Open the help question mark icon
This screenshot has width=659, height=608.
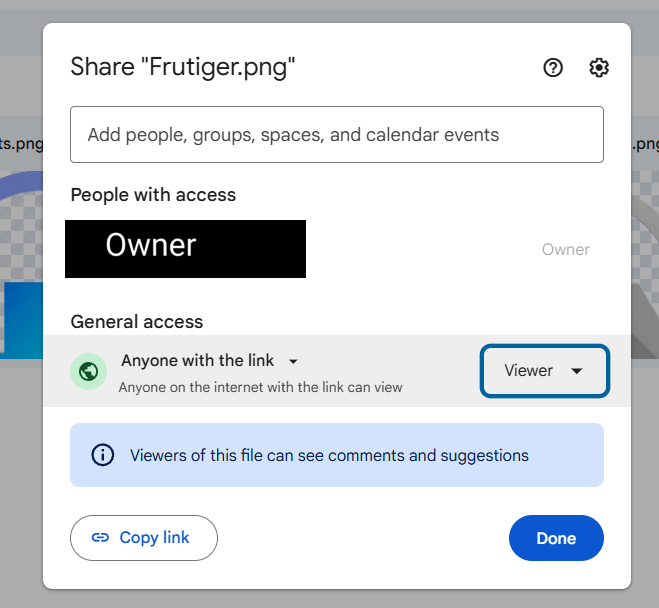tap(553, 68)
